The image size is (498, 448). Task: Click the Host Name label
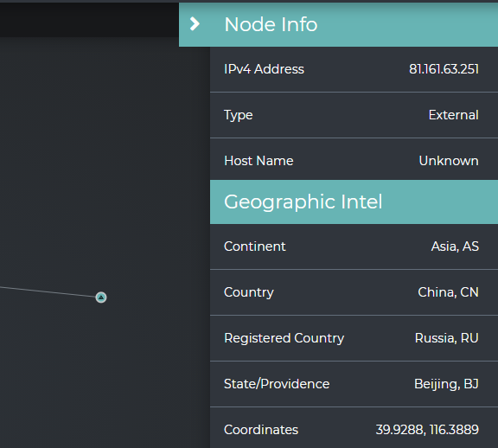259,161
